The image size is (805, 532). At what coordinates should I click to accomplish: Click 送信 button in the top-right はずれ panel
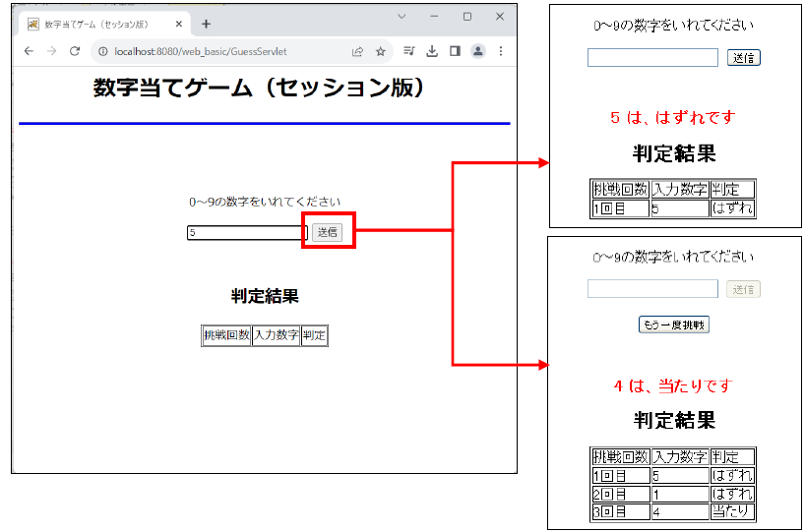743,58
